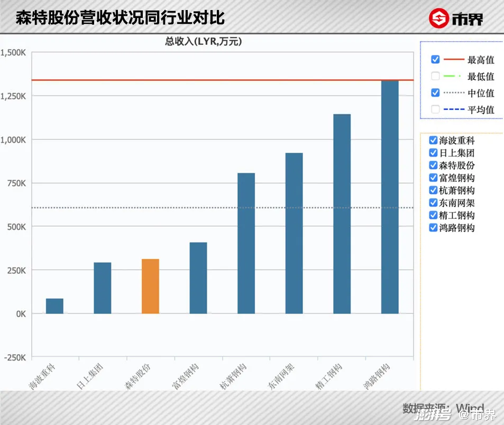This screenshot has width=504, height=425.
Task: Click the green dashed sample beside 最低值
Action: pyautogui.click(x=452, y=76)
